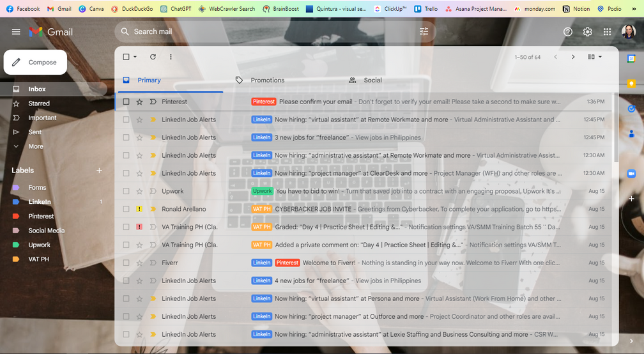Screen dimensions: 644x354
Task: Star the Upwork email
Action: pos(140,191)
